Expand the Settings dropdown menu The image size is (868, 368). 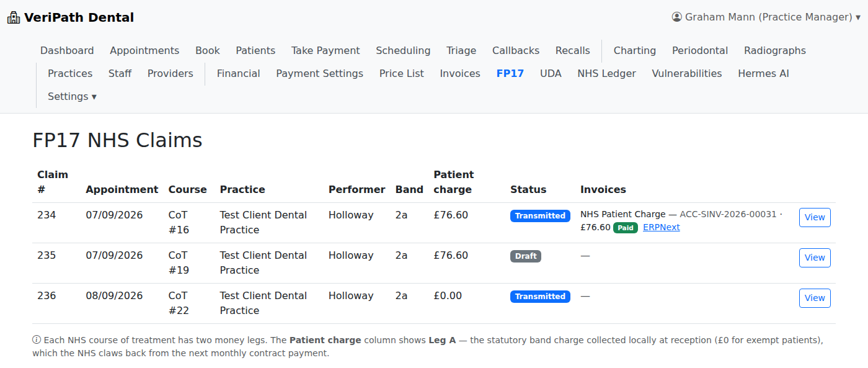(72, 96)
